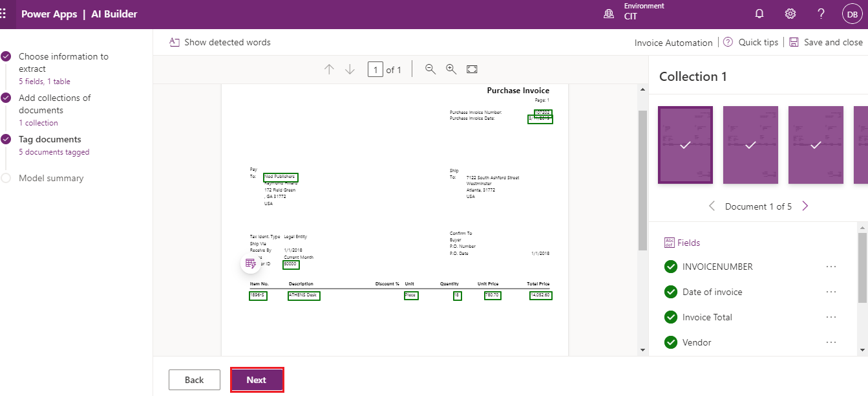Go to Tag documents step
The height and width of the screenshot is (396, 868).
click(50, 139)
